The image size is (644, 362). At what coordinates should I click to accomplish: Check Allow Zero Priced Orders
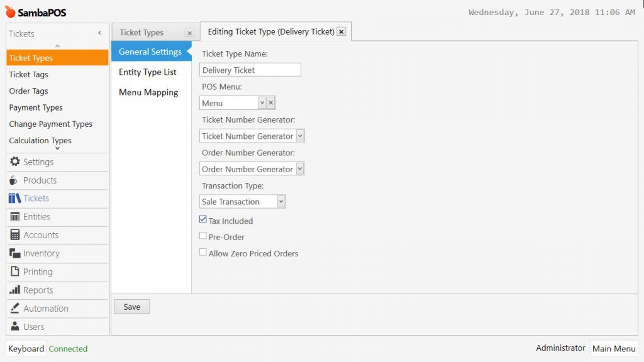point(203,253)
